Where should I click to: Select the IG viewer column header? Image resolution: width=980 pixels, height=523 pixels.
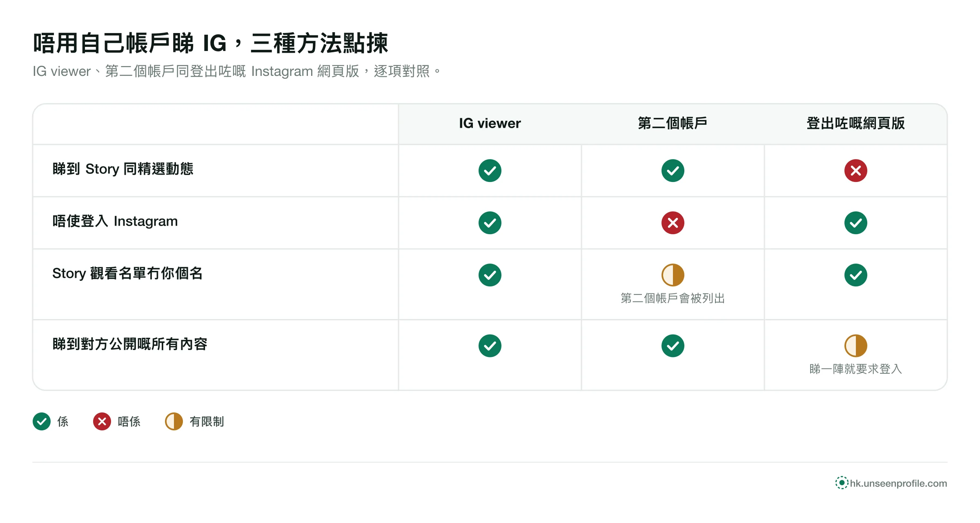[490, 123]
